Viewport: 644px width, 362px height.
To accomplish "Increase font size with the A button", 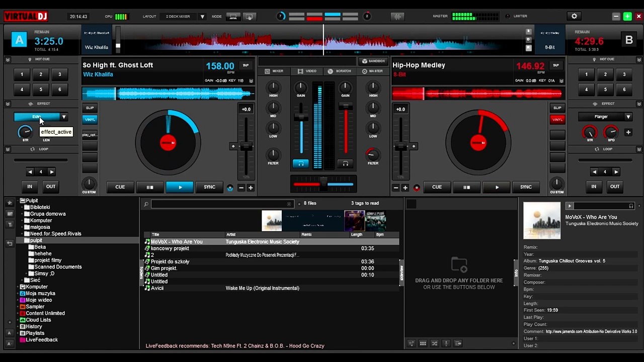I will (9, 333).
